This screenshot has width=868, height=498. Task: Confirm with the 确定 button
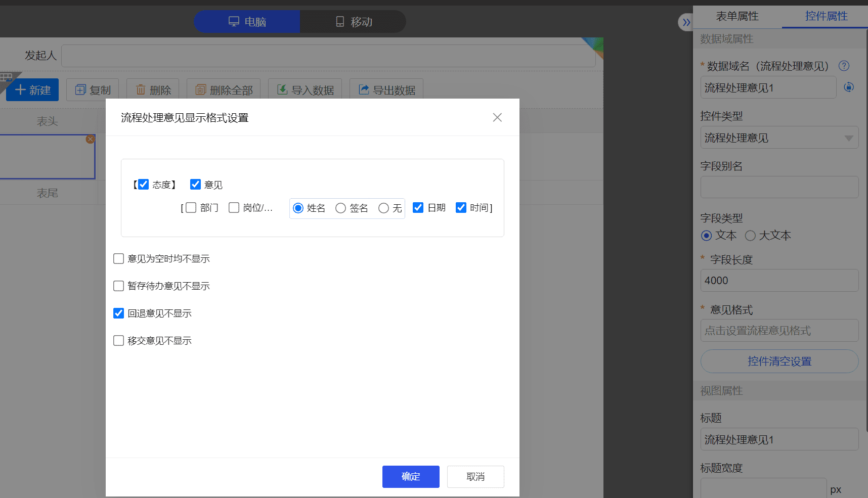411,476
